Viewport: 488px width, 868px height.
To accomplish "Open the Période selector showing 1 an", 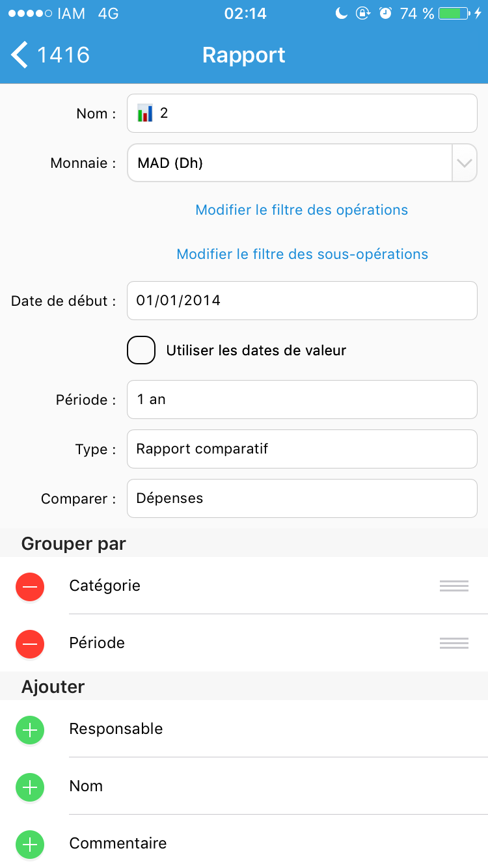I will [302, 400].
